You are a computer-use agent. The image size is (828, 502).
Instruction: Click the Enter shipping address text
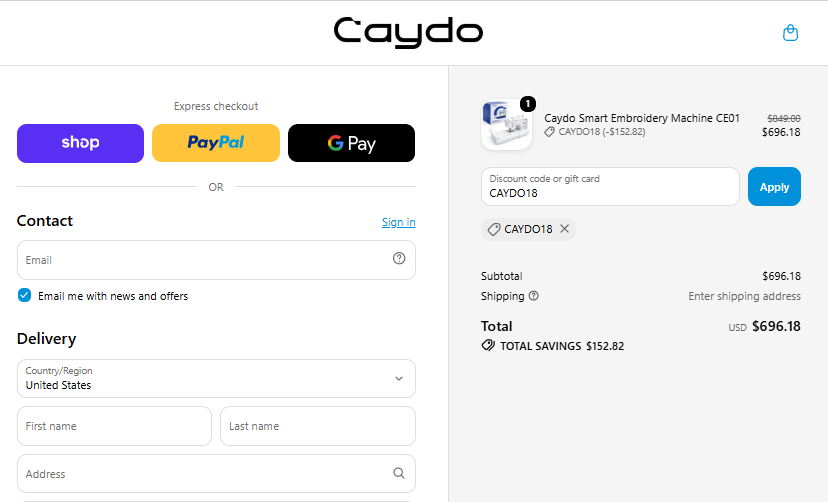point(745,296)
